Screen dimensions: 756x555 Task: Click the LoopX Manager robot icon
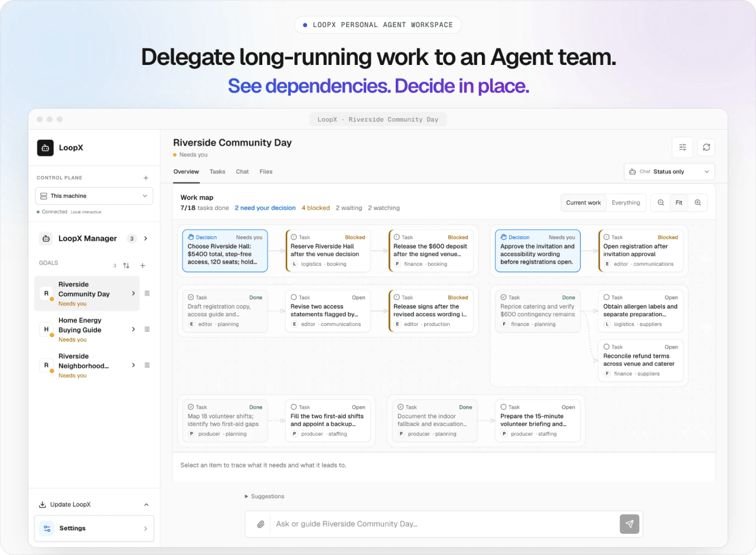click(x=46, y=239)
